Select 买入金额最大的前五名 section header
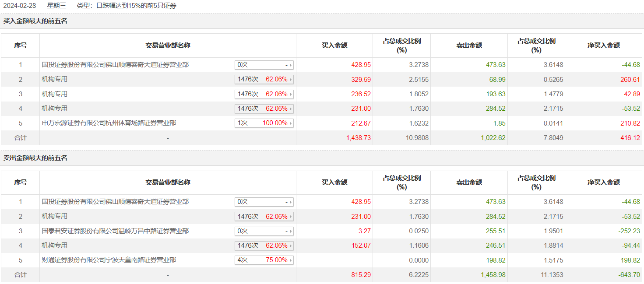 35,21
